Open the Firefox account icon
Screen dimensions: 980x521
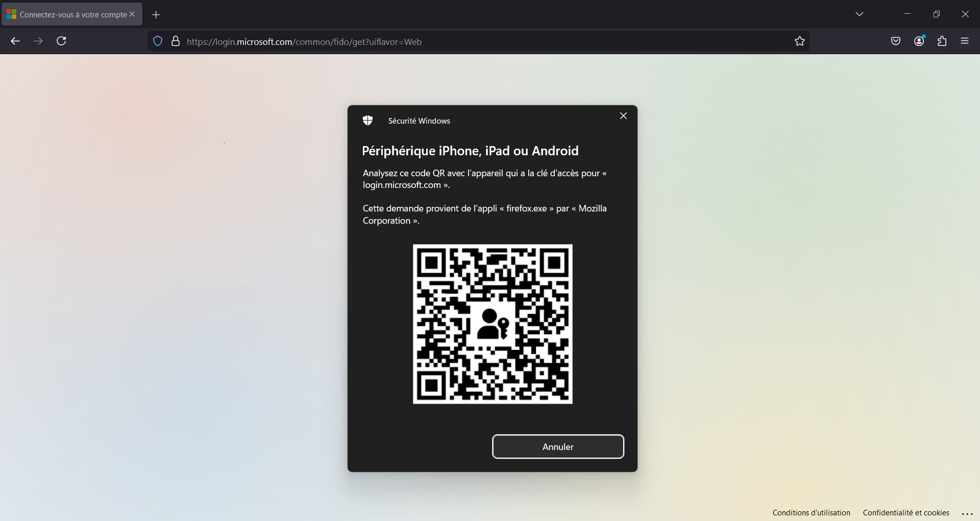click(x=919, y=41)
